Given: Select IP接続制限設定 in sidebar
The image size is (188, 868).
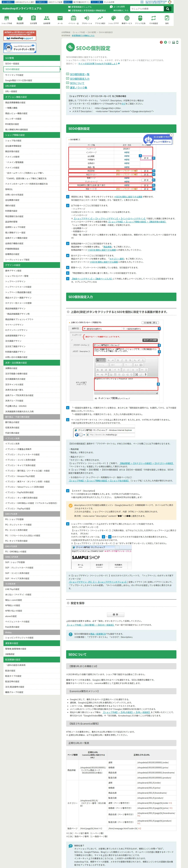Looking at the screenshot, I should [32, 249].
